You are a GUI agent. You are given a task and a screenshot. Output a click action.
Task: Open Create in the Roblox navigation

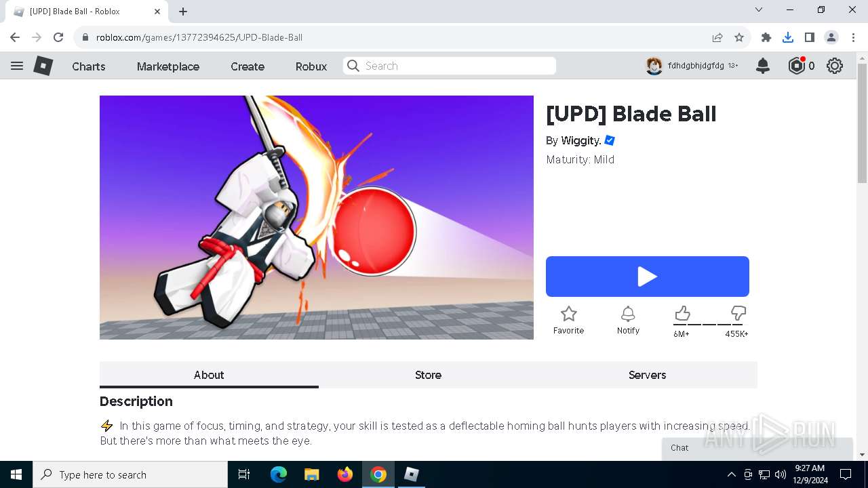[x=248, y=66]
